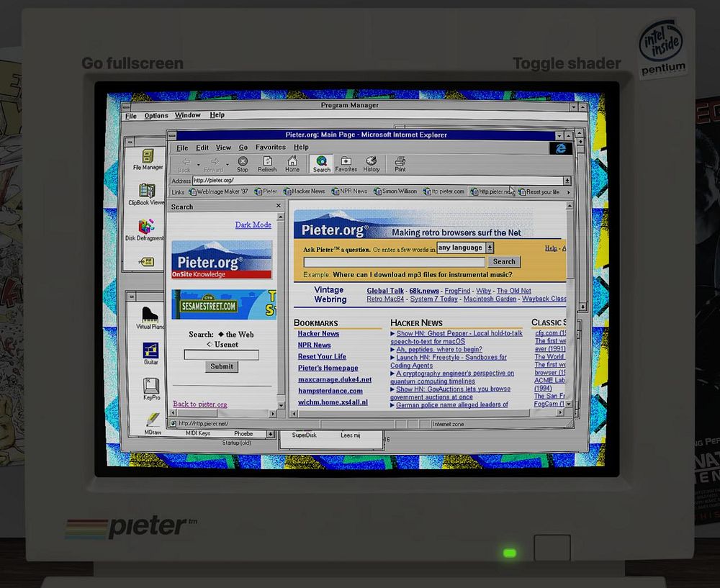Open File Manager icon in Program Manager
The width and height of the screenshot is (720, 588).
[x=148, y=159]
